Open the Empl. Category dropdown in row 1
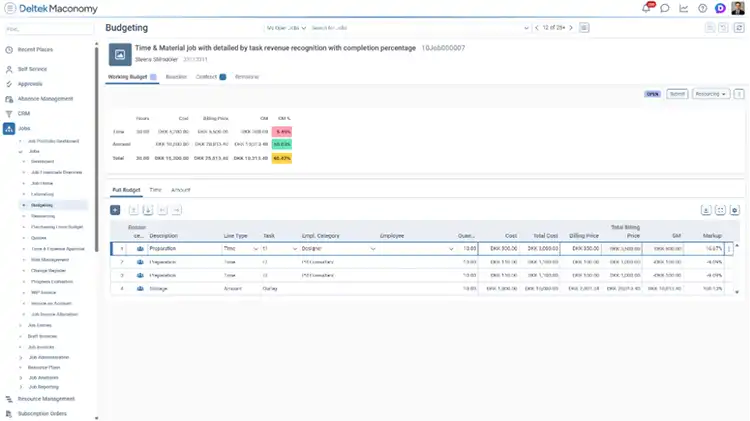The width and height of the screenshot is (750, 421). point(373,249)
